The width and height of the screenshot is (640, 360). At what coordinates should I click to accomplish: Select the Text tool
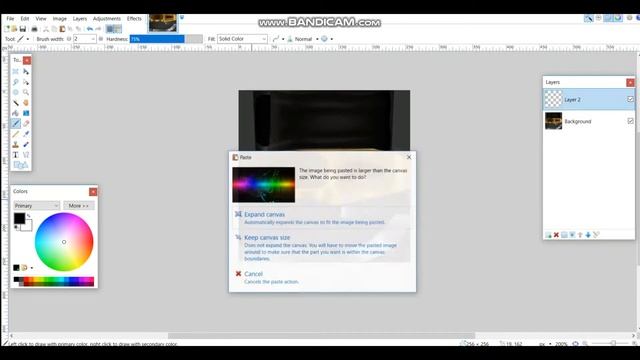click(16, 155)
